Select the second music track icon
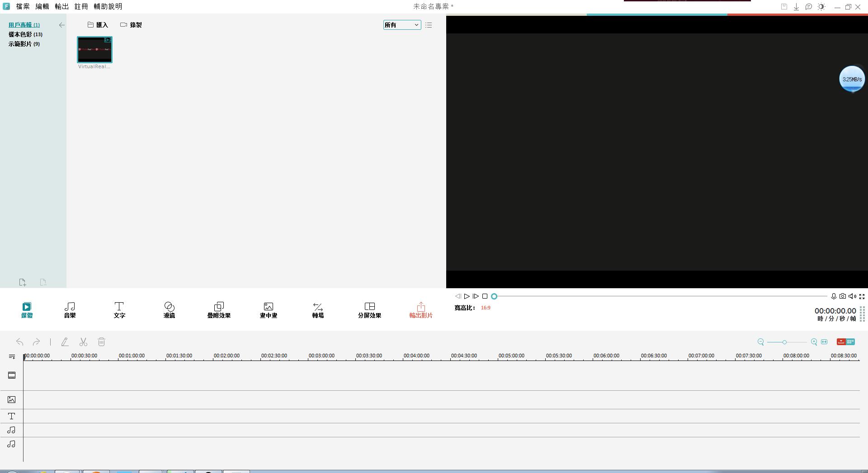The image size is (868, 473). (x=12, y=444)
